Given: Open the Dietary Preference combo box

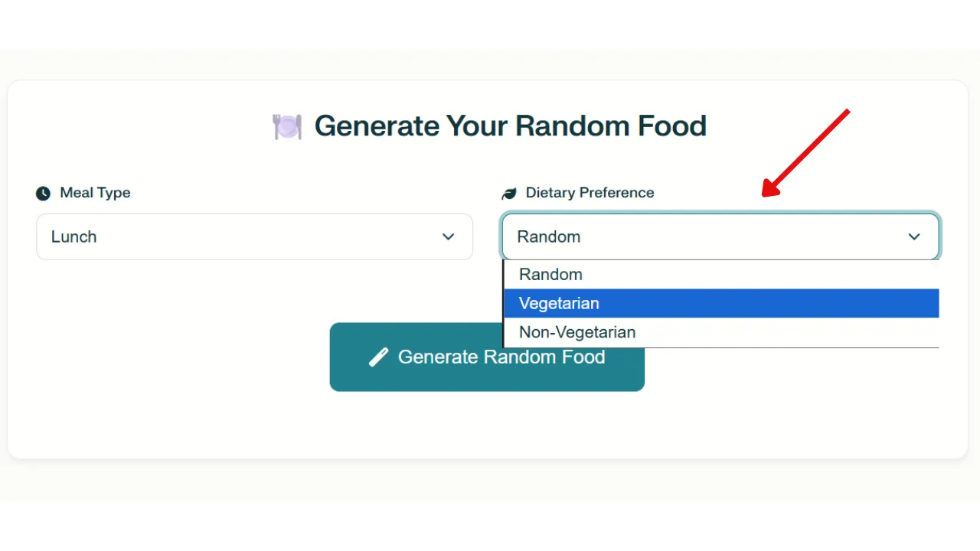Looking at the screenshot, I should point(720,237).
